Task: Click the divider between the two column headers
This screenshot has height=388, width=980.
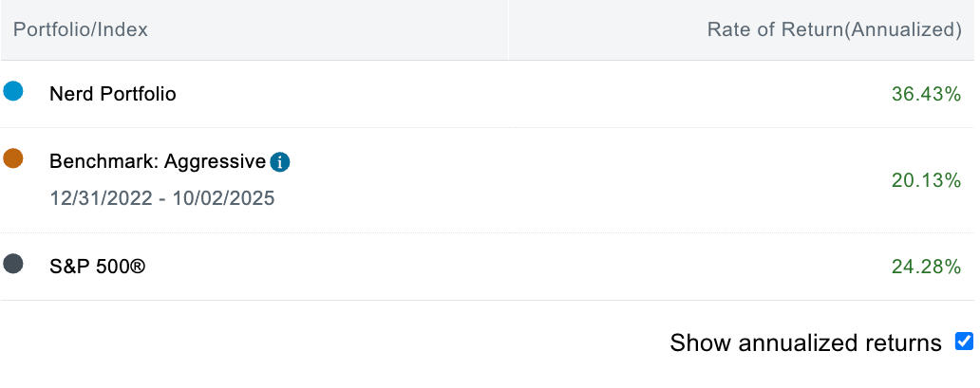Action: pos(508,29)
